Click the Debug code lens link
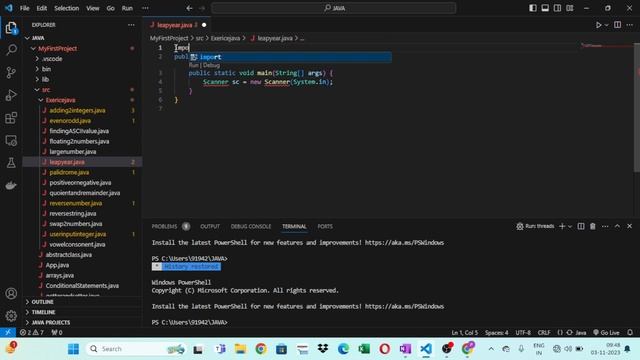The image size is (640, 360). 211,65
